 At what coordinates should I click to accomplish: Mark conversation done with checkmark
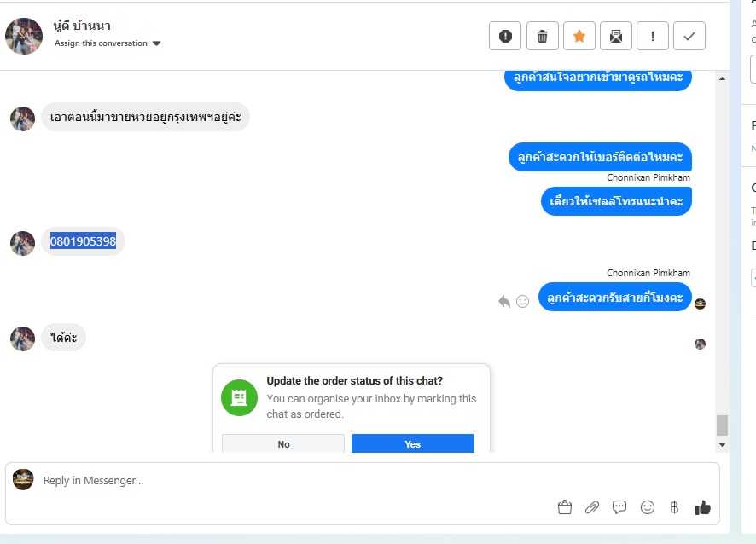689,36
